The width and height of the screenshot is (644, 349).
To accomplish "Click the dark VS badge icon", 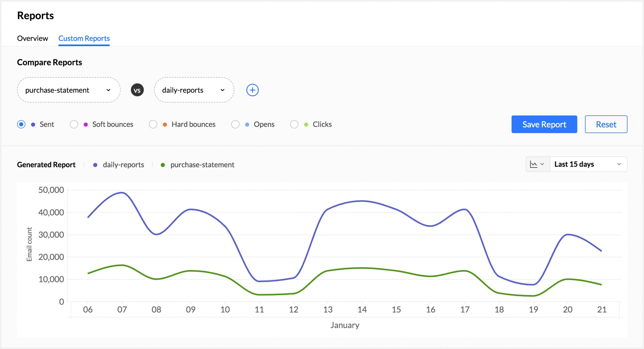I will (x=137, y=90).
